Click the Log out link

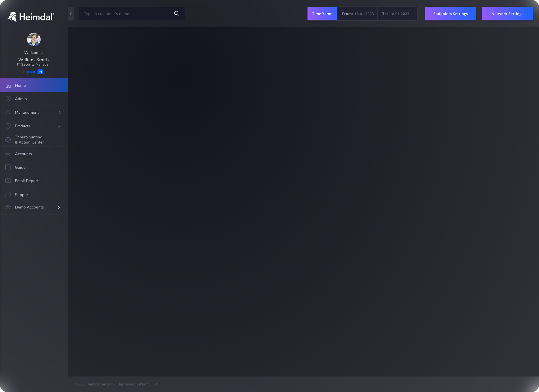[29, 72]
